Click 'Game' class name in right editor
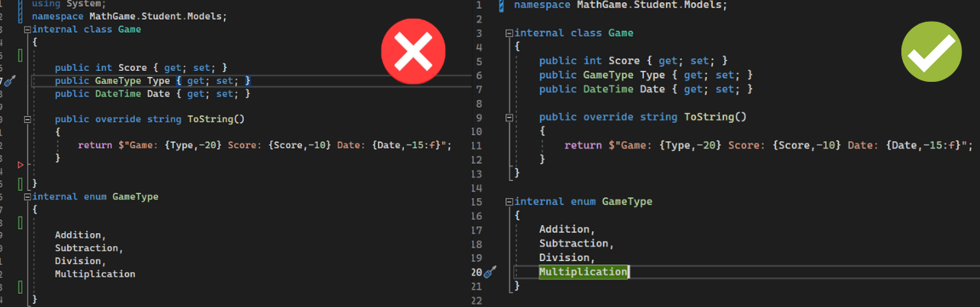980x307 pixels. [x=620, y=34]
